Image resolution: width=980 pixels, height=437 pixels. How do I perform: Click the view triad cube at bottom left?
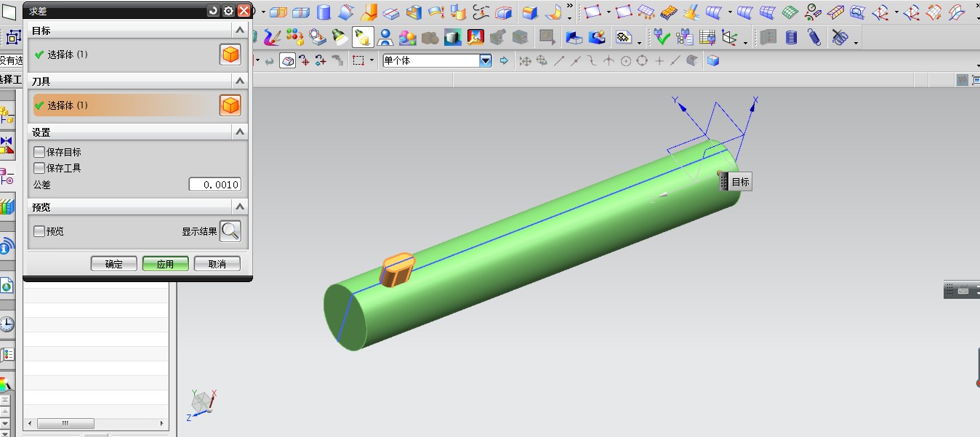tap(202, 401)
